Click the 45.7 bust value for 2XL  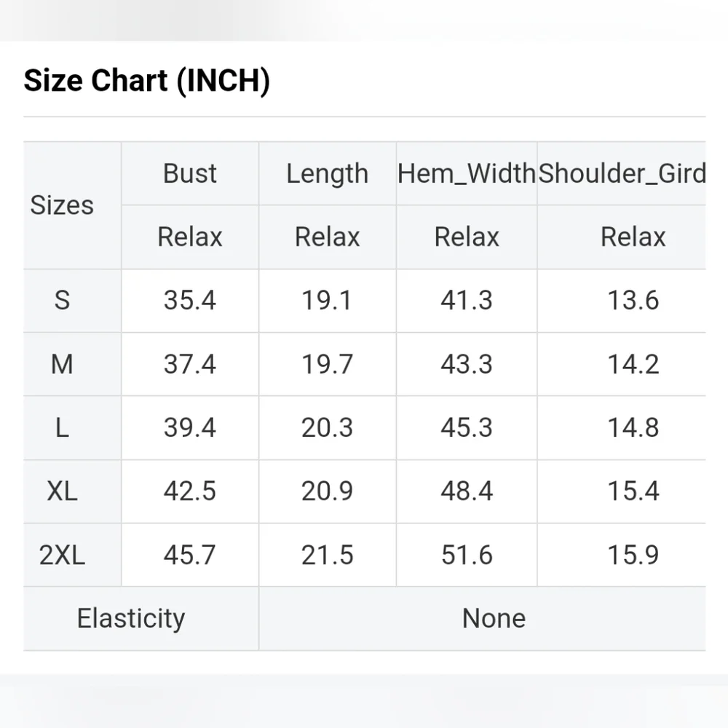[190, 555]
